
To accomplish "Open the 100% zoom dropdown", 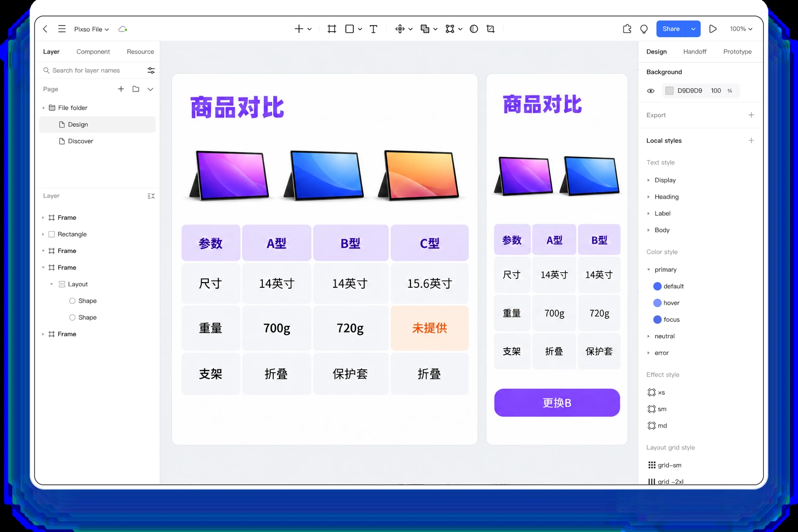I will pyautogui.click(x=741, y=29).
